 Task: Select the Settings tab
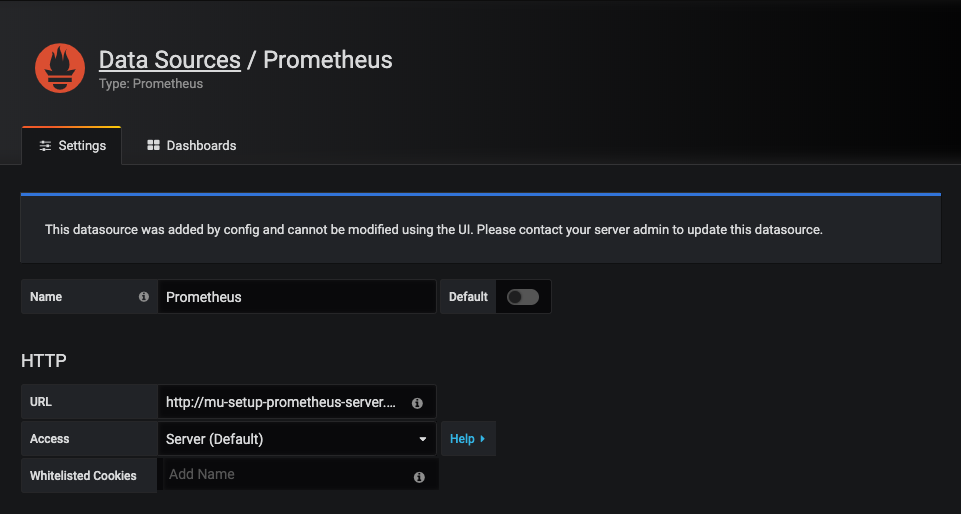71,146
